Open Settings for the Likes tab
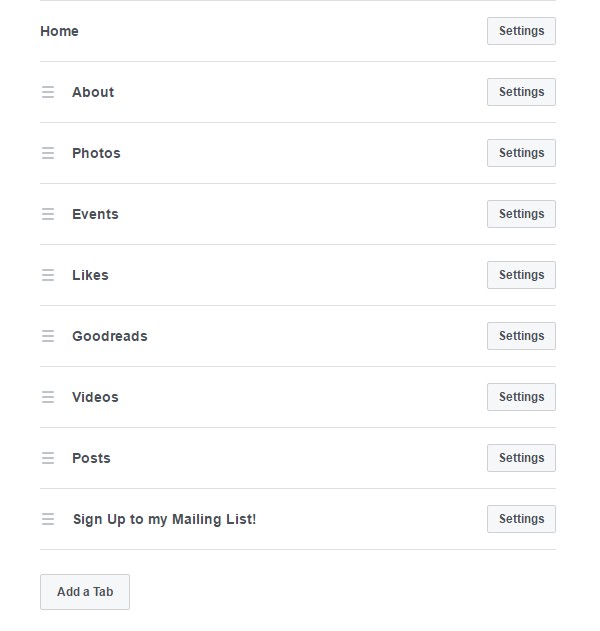This screenshot has width=600, height=631. coord(521,275)
